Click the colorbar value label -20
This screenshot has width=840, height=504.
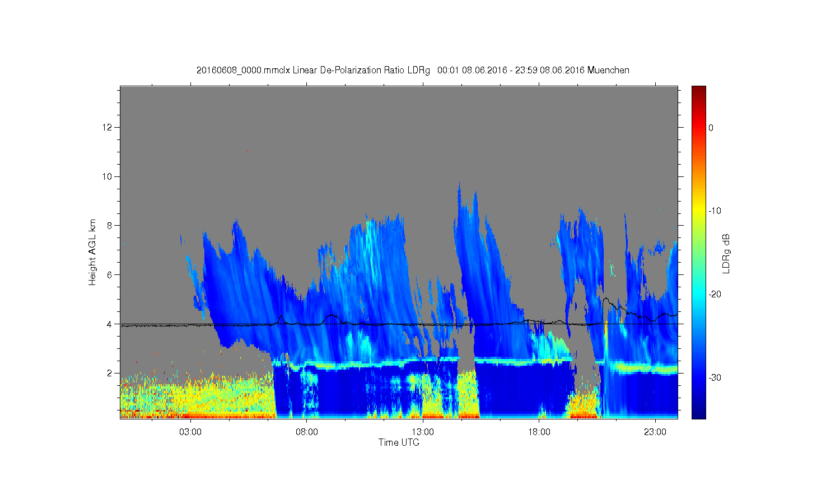coord(715,295)
